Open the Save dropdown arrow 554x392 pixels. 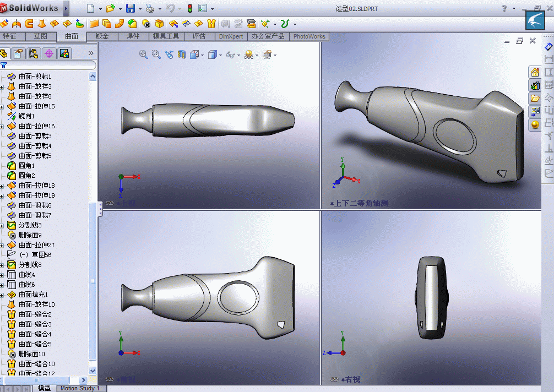140,9
